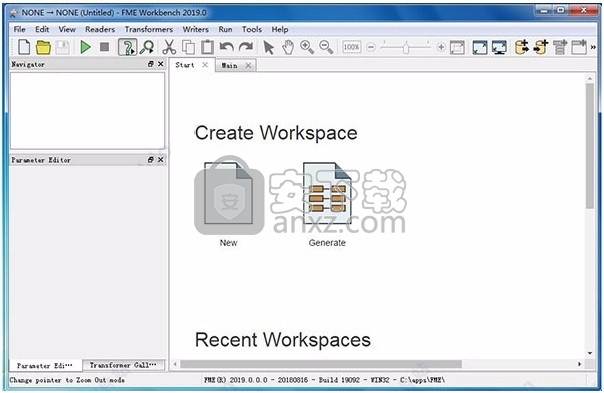Select the pan hand tool

click(x=288, y=47)
